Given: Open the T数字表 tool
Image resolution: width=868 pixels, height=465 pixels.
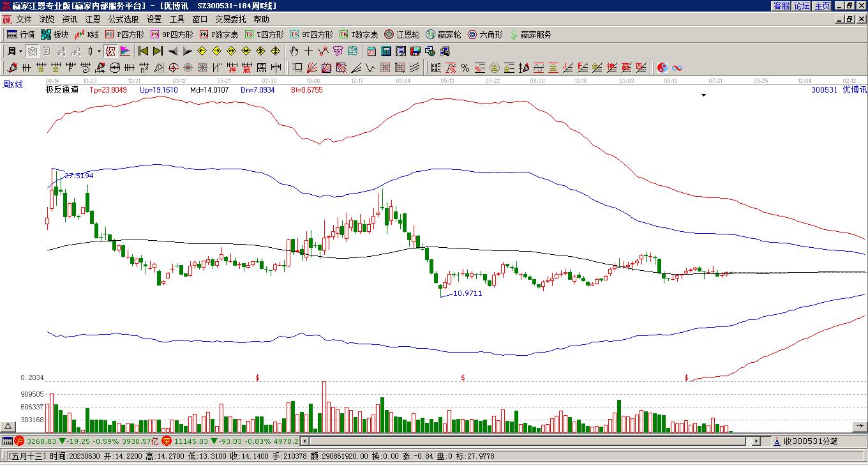Looking at the screenshot, I should click(358, 34).
